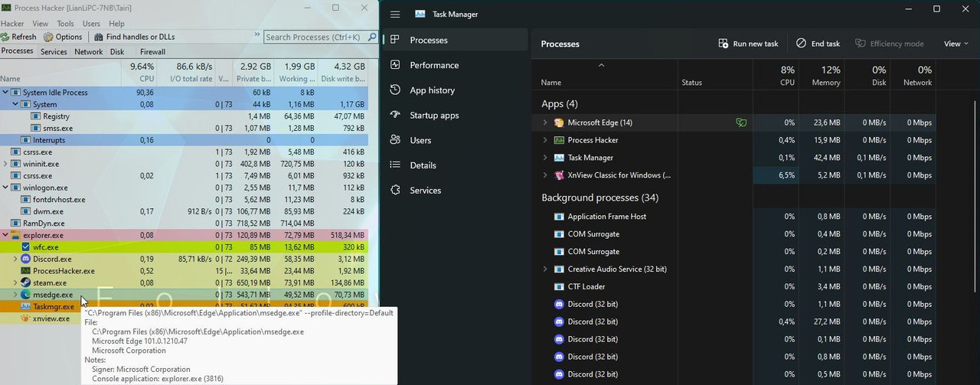Click Task Manager app icon in Apps list

coord(559,158)
